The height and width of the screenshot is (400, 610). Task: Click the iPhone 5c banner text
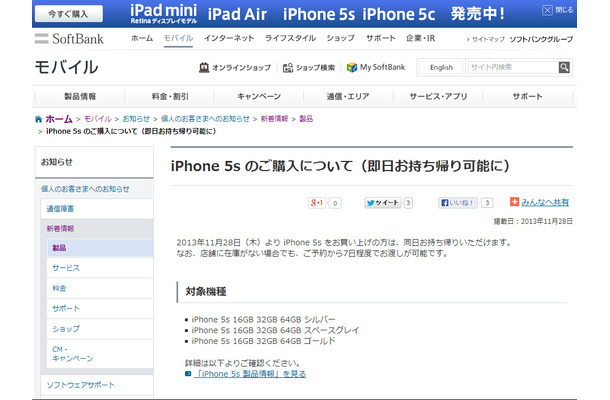tap(399, 14)
